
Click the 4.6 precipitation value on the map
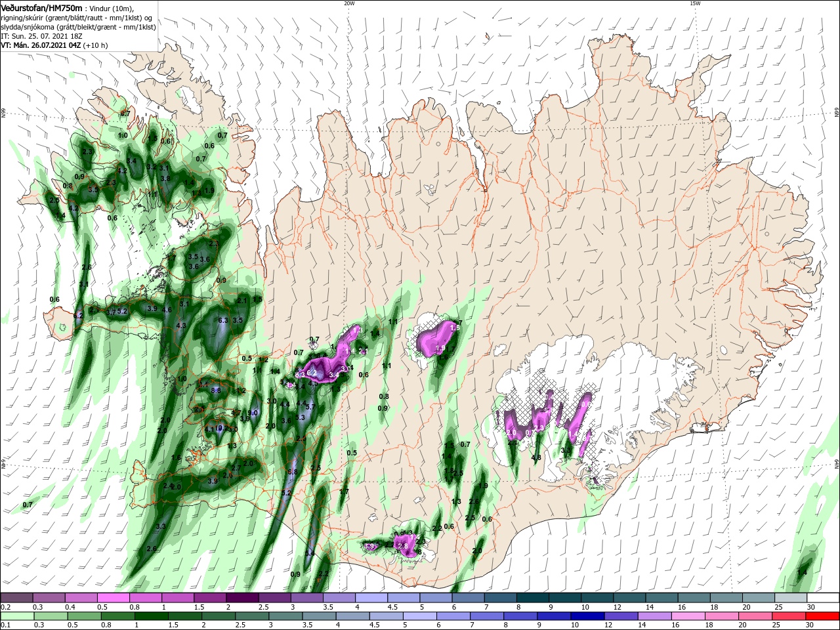(x=167, y=310)
